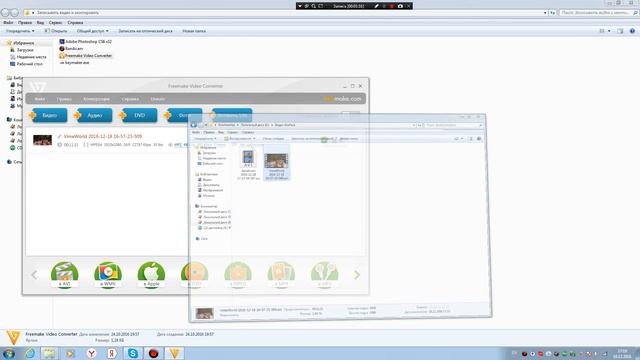The width and height of the screenshot is (640, 360).
Task: Open Yandex Browser from the taskbar
Action: click(x=91, y=353)
